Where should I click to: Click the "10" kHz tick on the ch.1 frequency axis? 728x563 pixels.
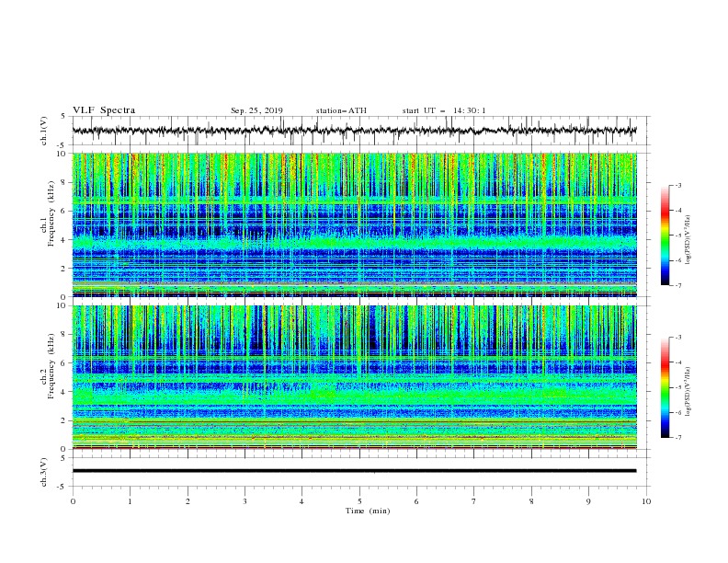(63, 154)
